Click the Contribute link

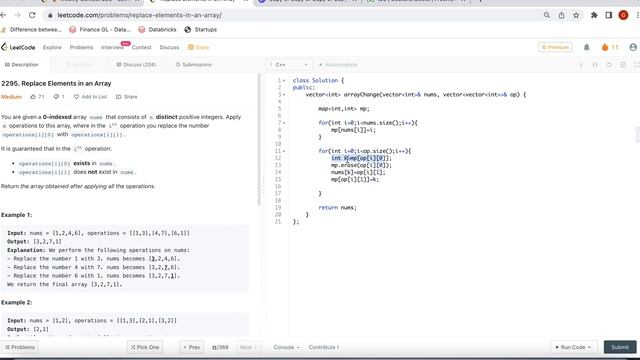tap(324, 347)
